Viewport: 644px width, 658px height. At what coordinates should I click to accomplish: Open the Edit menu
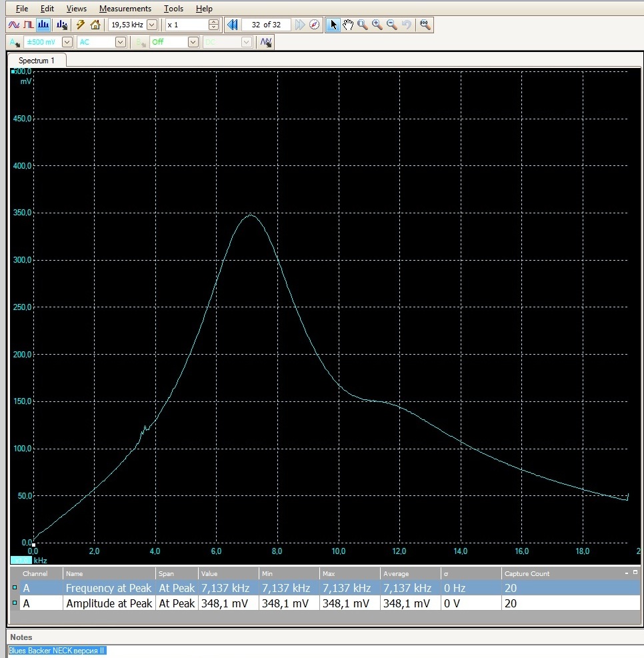[47, 9]
